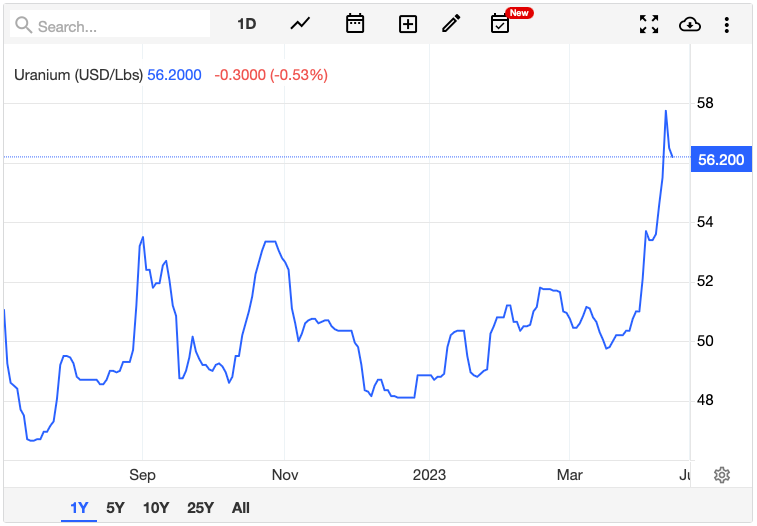The height and width of the screenshot is (526, 757).
Task: Toggle fullscreen chart view
Action: (649, 24)
